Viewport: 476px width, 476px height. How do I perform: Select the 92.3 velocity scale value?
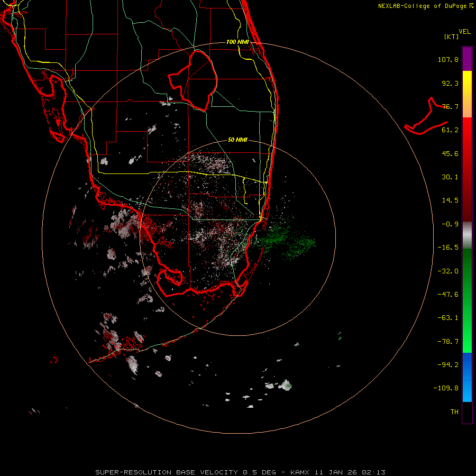450,83
